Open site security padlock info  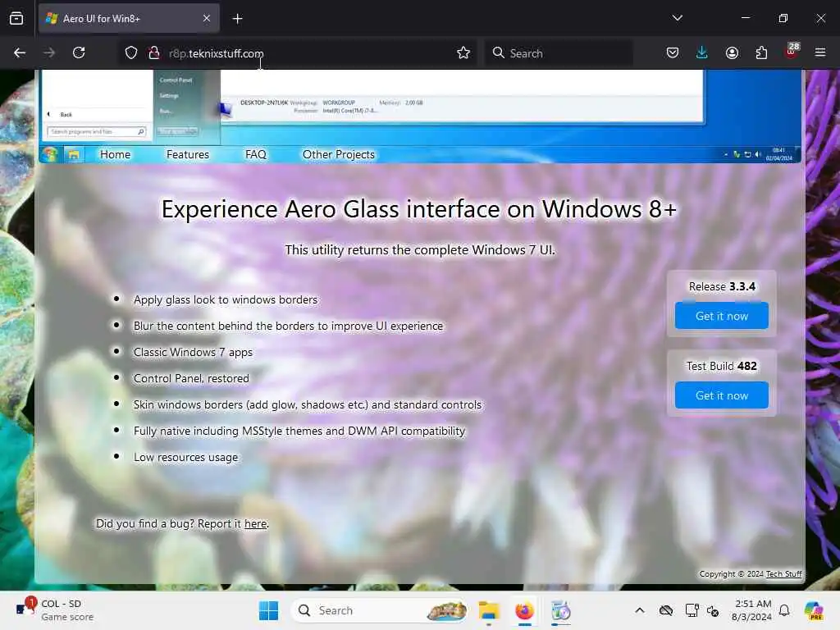(154, 52)
